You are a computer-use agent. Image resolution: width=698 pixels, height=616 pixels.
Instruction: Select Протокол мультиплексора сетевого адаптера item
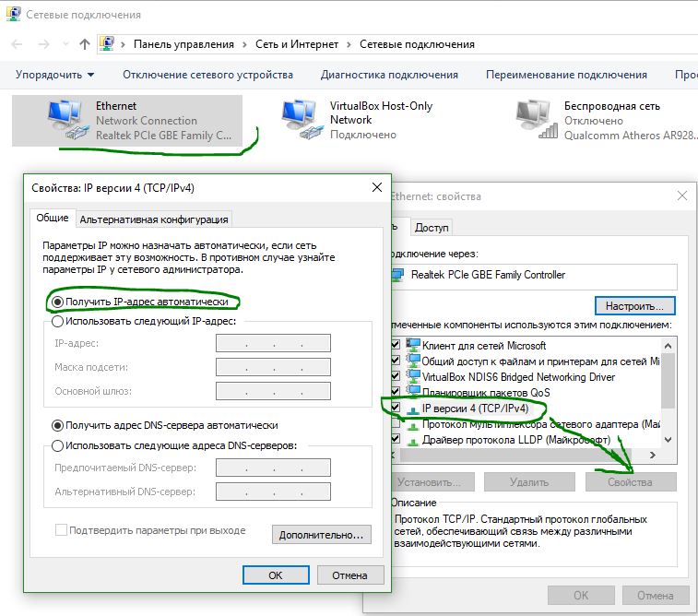tap(540, 424)
